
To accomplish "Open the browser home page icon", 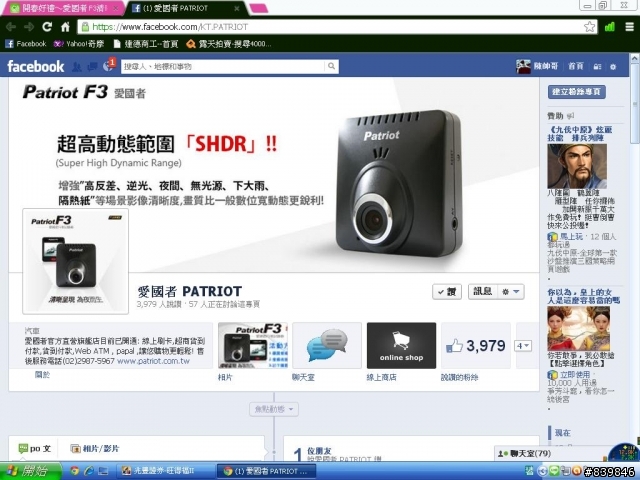I will coord(65,27).
